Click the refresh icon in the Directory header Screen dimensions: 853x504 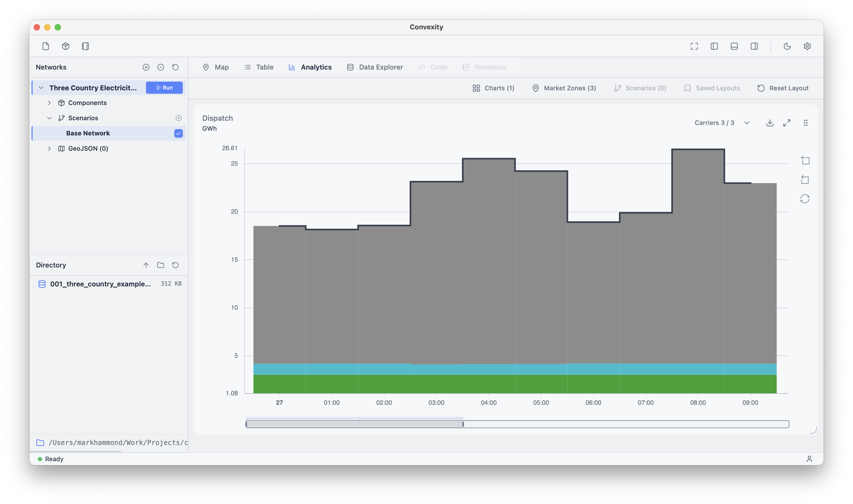(175, 265)
